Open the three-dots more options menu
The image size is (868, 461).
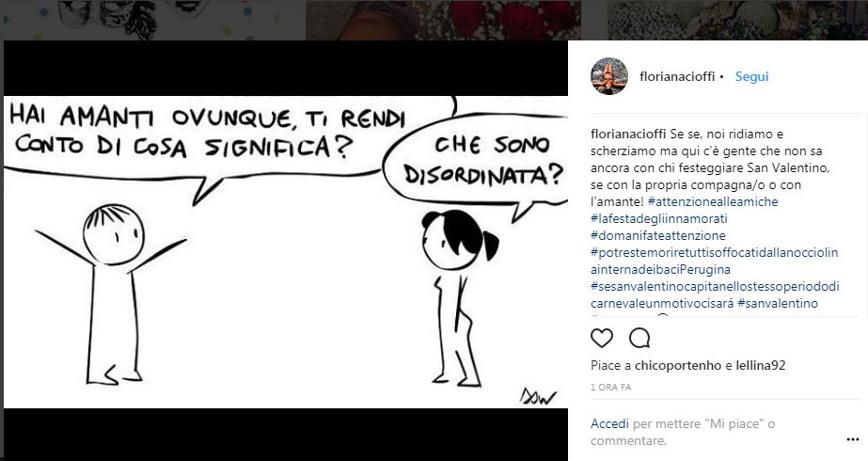point(853,440)
